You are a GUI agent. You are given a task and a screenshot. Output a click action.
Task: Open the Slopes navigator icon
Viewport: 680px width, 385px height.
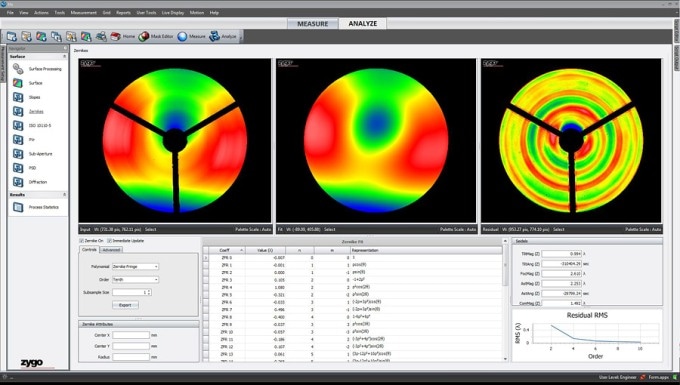coord(18,97)
